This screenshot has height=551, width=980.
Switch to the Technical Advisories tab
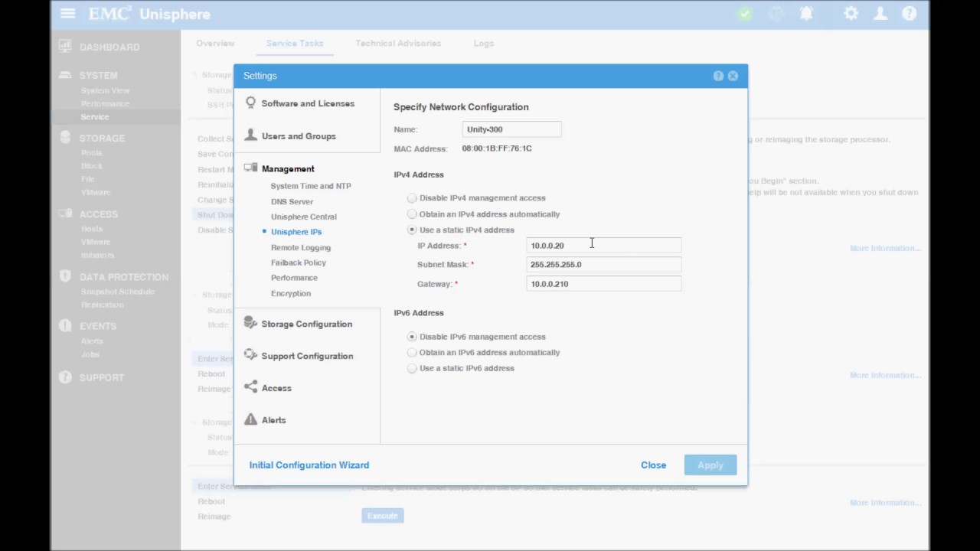(x=398, y=44)
